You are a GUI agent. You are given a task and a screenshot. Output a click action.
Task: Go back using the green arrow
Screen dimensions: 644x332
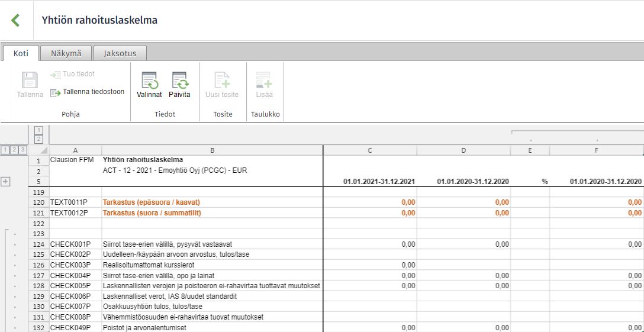coord(15,20)
